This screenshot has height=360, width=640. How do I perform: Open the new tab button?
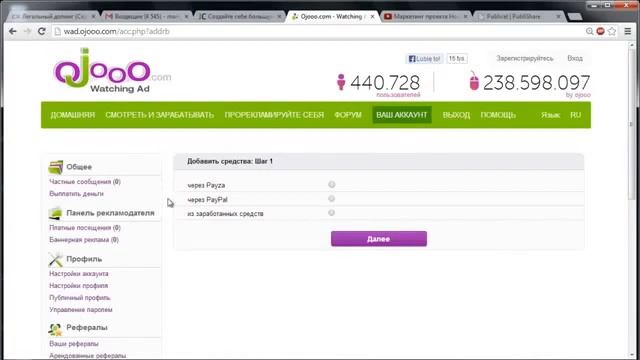pyautogui.click(x=575, y=17)
